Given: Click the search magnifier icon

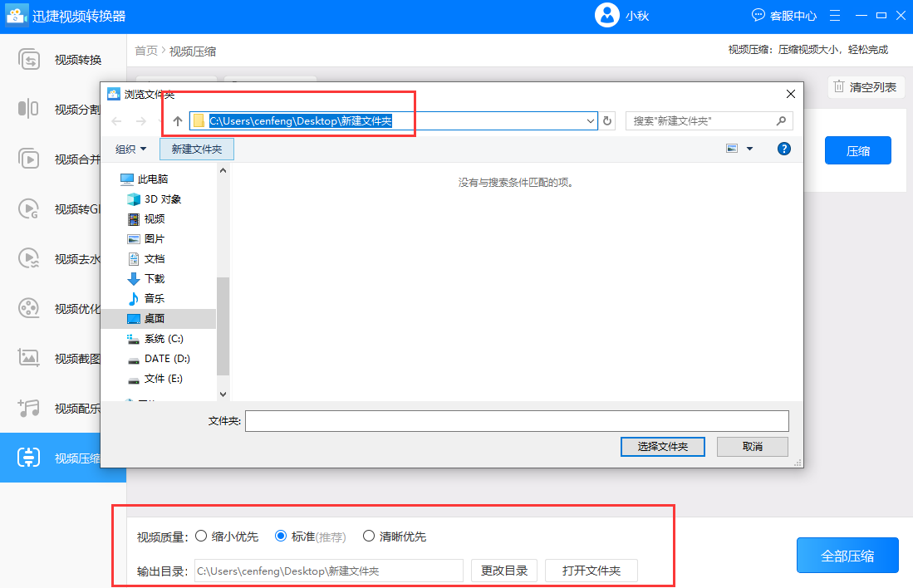Looking at the screenshot, I should pyautogui.click(x=781, y=120).
